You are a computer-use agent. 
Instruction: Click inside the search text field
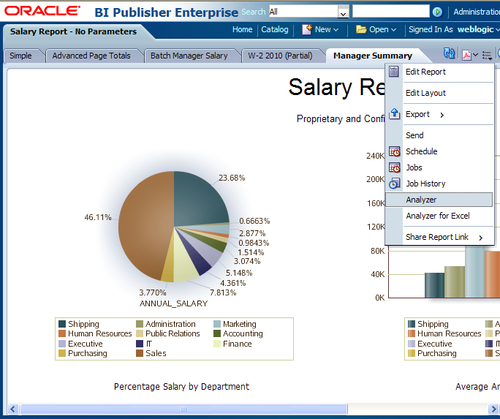391,11
